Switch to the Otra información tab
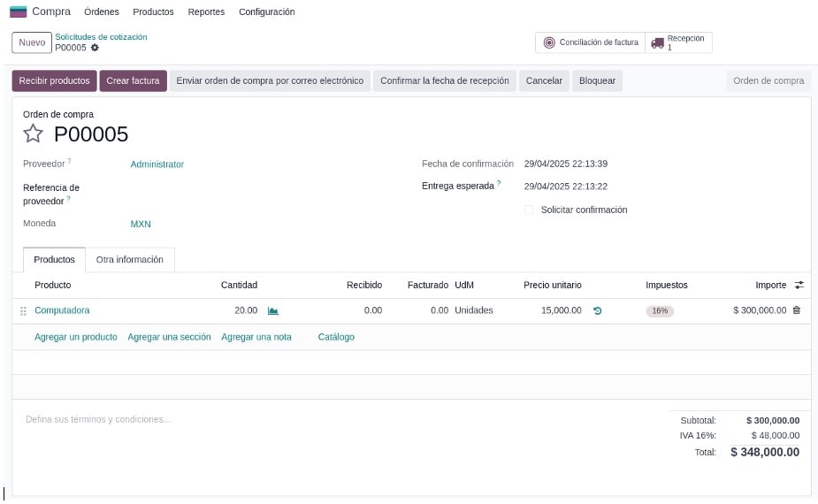 click(130, 259)
